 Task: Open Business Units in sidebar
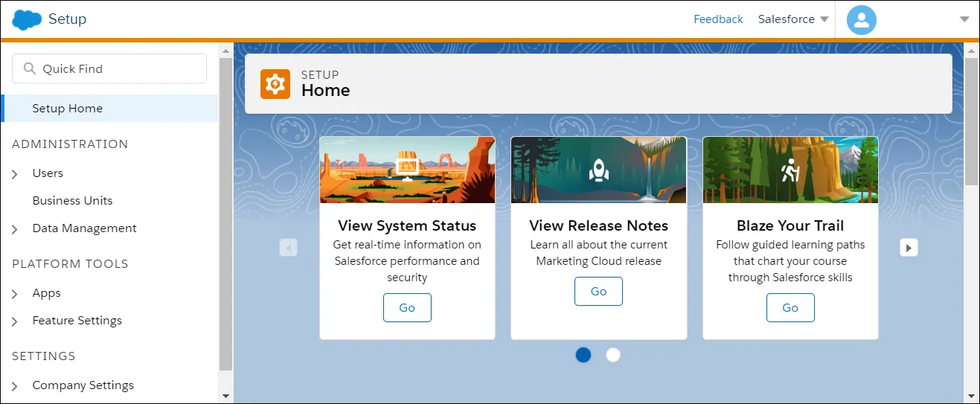click(x=72, y=201)
